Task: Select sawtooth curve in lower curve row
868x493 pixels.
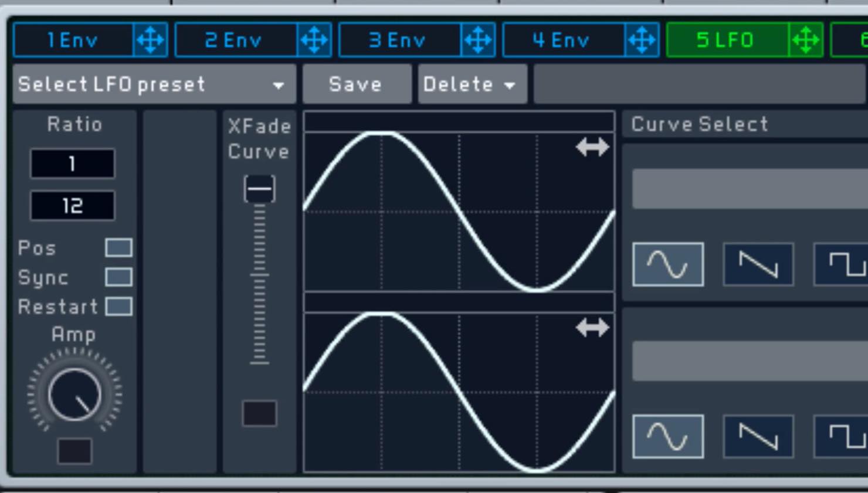Action: [x=758, y=436]
